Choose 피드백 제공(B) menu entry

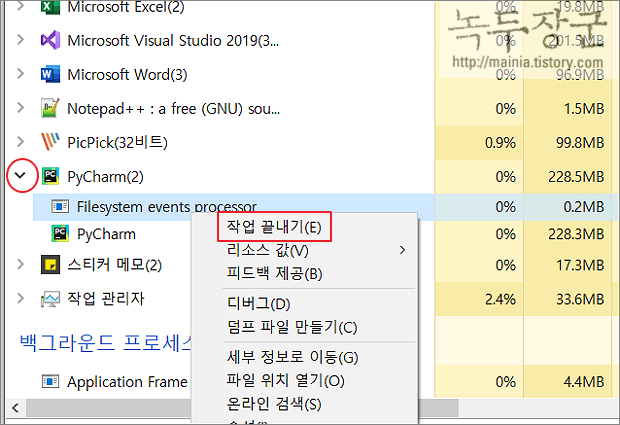click(x=274, y=274)
